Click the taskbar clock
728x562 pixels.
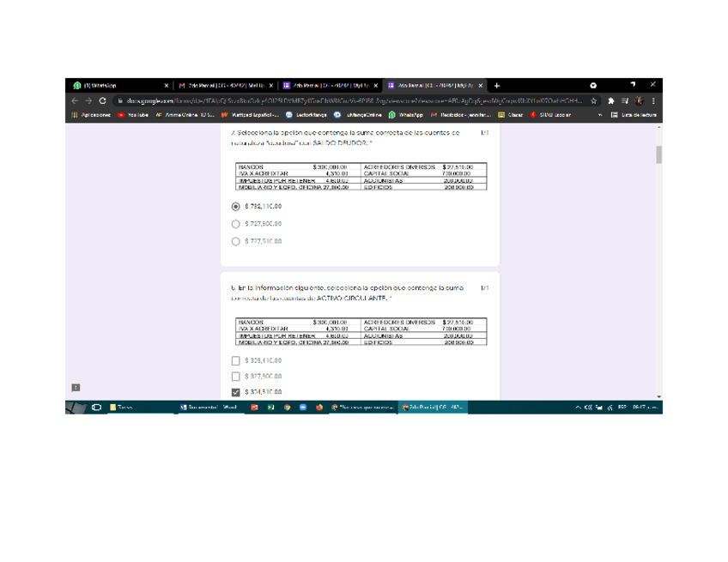[646, 407]
